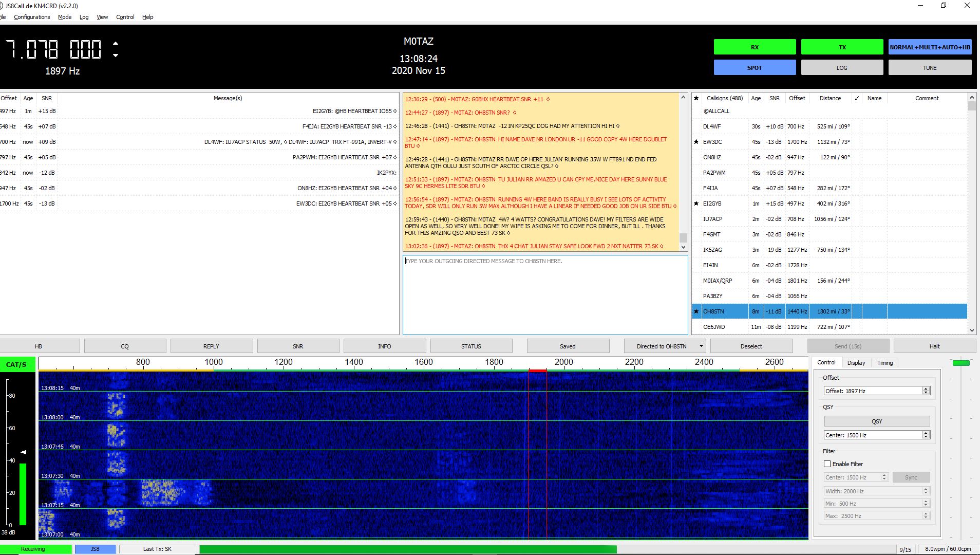Adjust QSY Center 1500 Hz spinner arrows
This screenshot has height=555, width=980.
926,435
